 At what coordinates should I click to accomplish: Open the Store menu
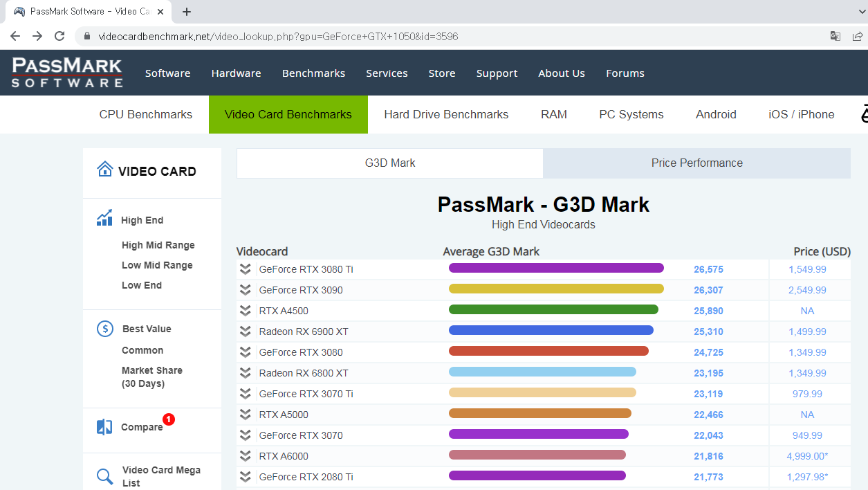click(x=442, y=73)
